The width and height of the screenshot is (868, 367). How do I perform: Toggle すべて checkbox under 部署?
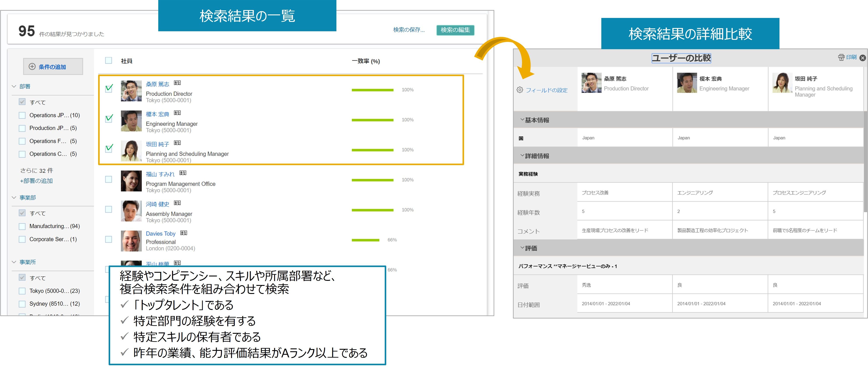click(x=22, y=101)
